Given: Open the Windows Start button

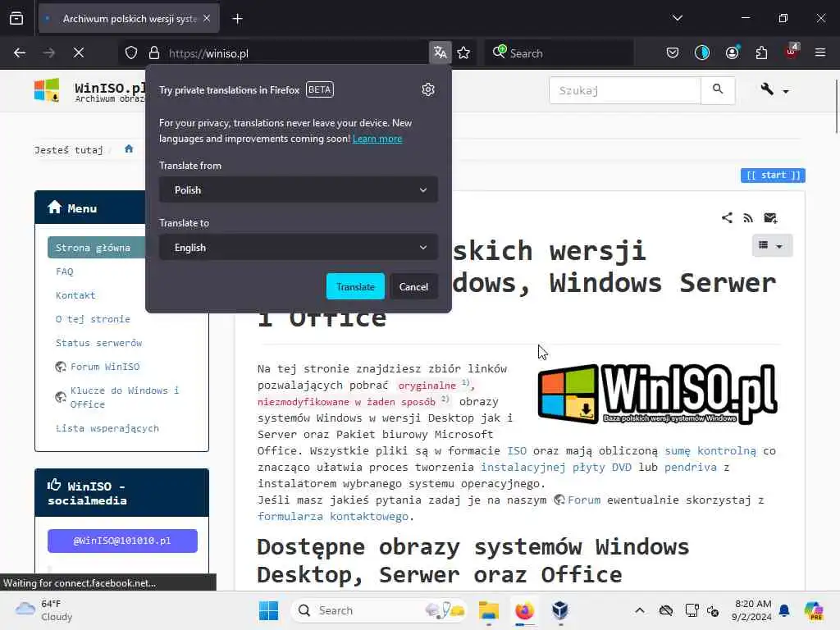Looking at the screenshot, I should tap(268, 610).
